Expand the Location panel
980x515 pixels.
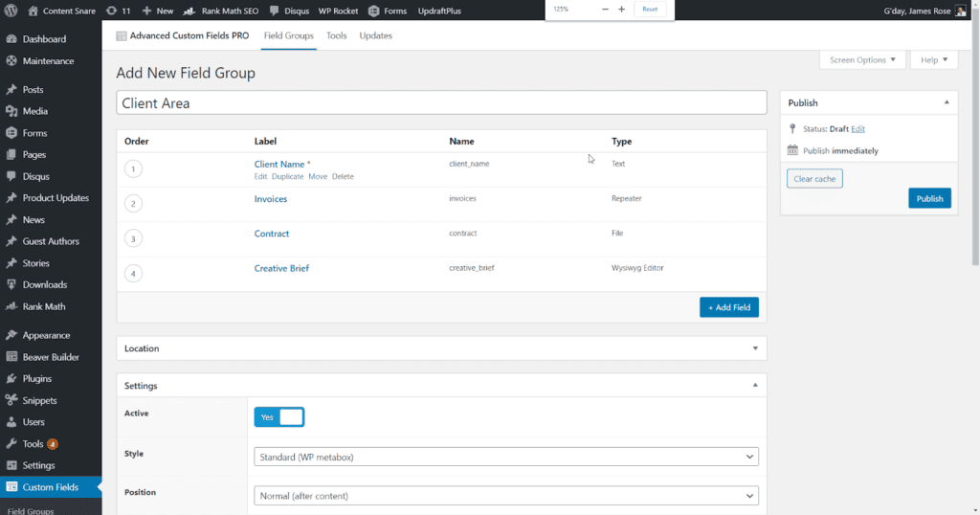tap(441, 348)
